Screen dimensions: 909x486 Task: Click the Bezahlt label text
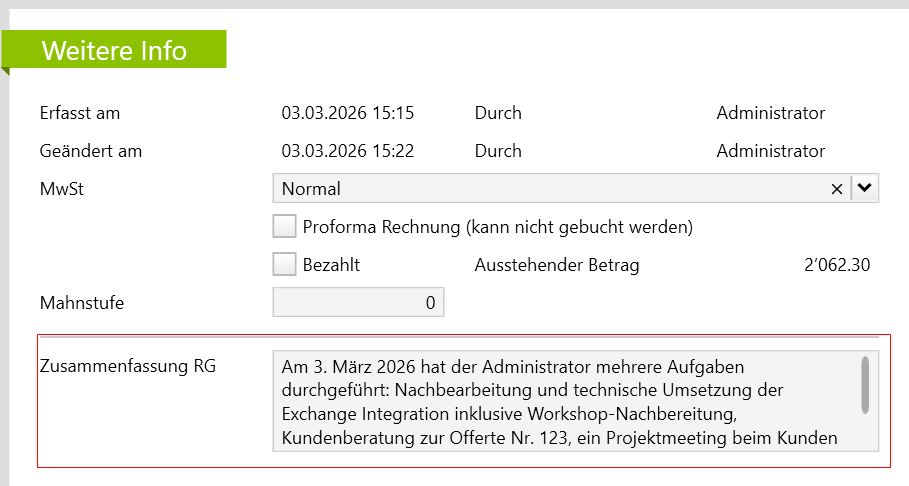coord(331,265)
